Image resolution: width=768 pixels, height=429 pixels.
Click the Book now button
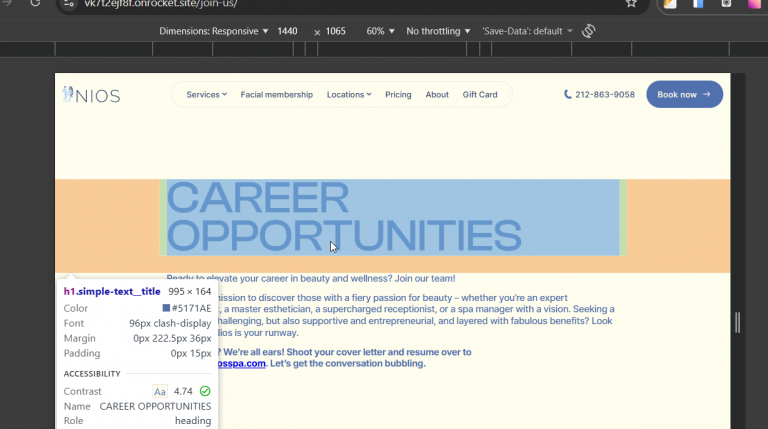coord(684,95)
